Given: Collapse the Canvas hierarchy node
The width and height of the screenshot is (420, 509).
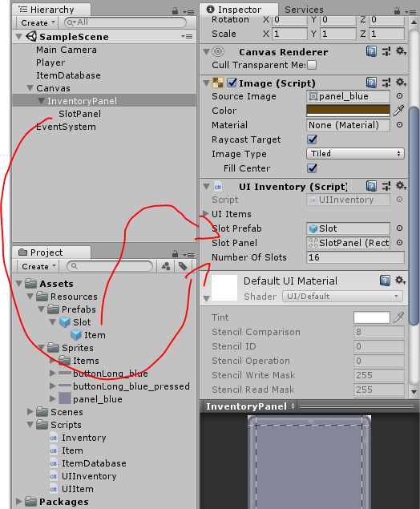Looking at the screenshot, I should click(x=30, y=88).
